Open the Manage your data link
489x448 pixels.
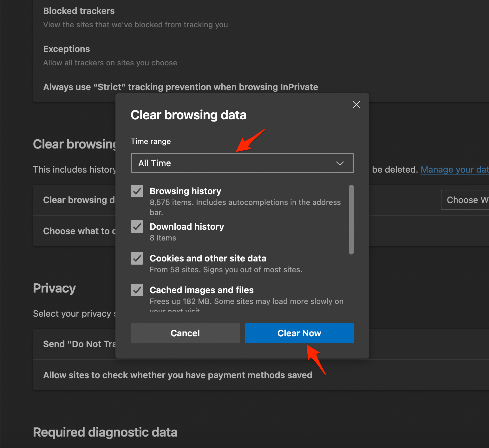(454, 170)
